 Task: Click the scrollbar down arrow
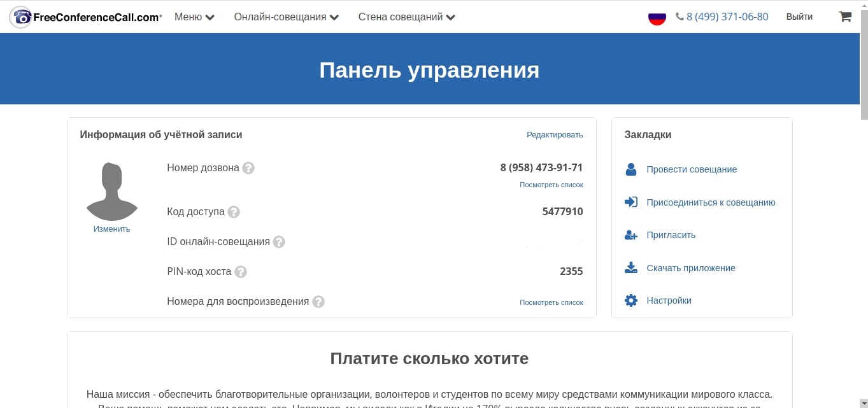point(864,404)
